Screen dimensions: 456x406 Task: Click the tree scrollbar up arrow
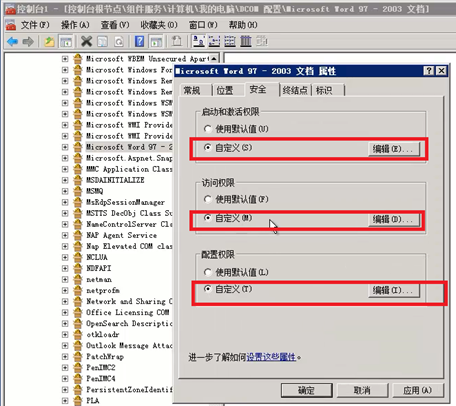click(214, 59)
